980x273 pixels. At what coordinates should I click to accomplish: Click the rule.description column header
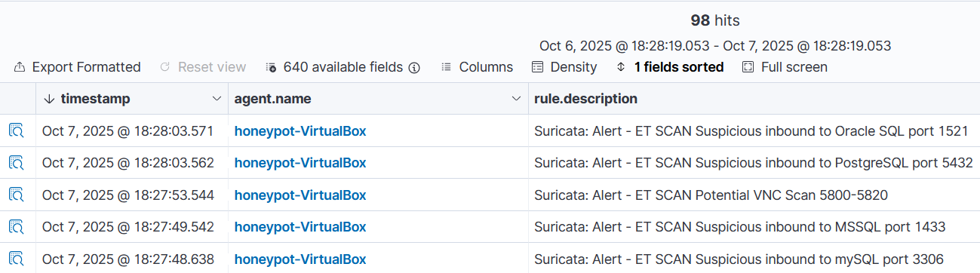(x=585, y=99)
